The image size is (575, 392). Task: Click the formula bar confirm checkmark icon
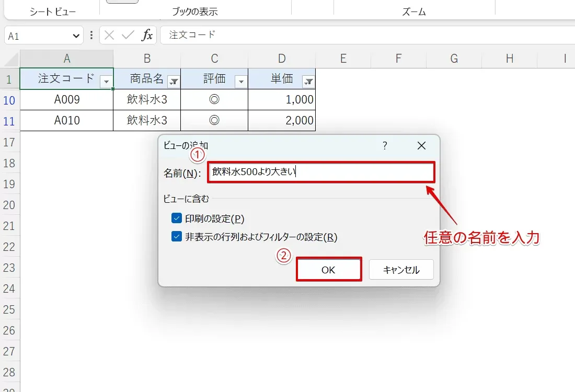(x=128, y=35)
